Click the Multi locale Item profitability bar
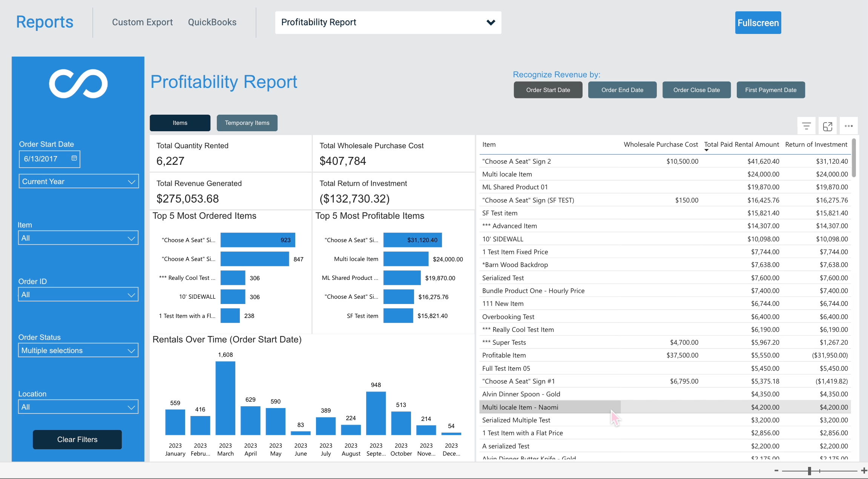Viewport: 868px width, 479px height. click(406, 259)
